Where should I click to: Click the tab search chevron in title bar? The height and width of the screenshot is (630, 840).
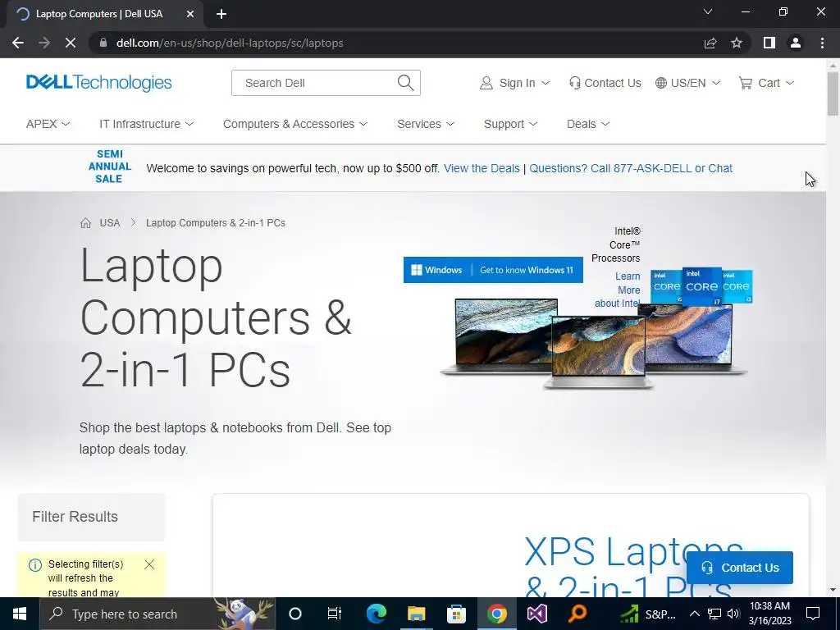click(x=708, y=11)
